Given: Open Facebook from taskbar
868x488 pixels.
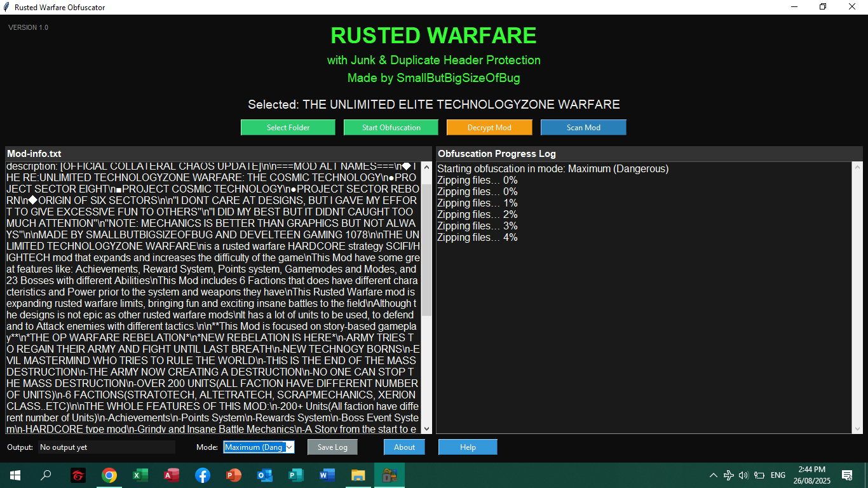Looking at the screenshot, I should (203, 475).
